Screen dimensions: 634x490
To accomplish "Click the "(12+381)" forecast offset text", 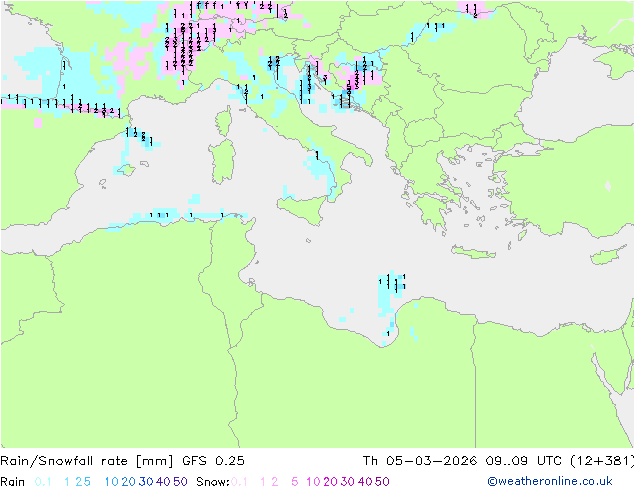I will pos(602,461).
